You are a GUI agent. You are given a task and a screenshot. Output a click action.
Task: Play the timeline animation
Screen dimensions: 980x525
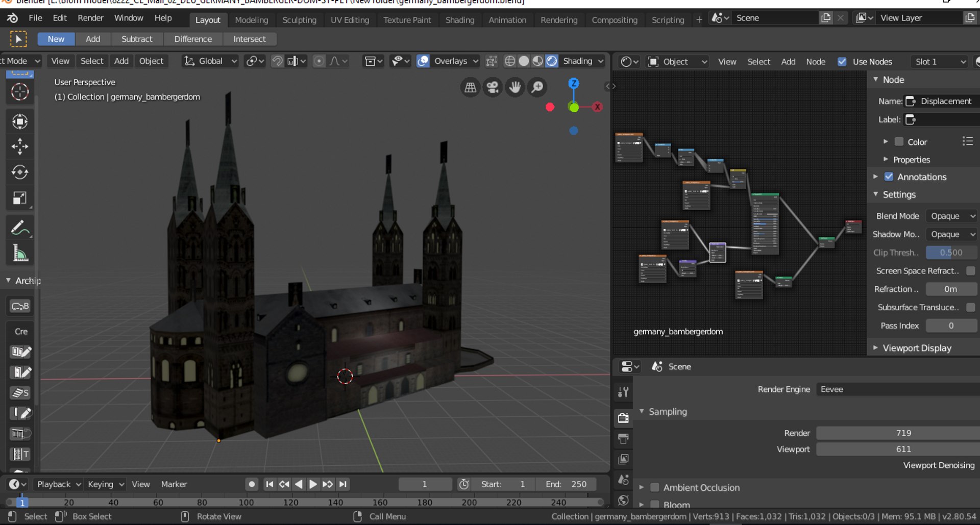[x=313, y=484]
